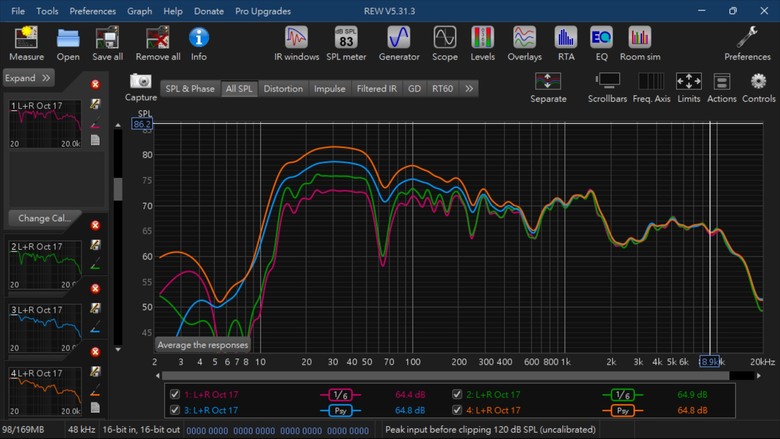Save all measurements
This screenshot has height=439, width=780.
107,44
